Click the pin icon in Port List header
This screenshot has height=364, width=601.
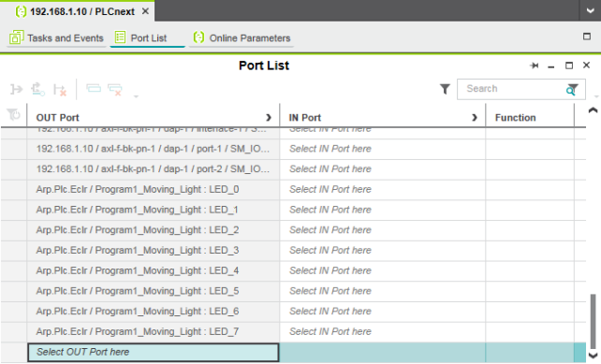(534, 66)
